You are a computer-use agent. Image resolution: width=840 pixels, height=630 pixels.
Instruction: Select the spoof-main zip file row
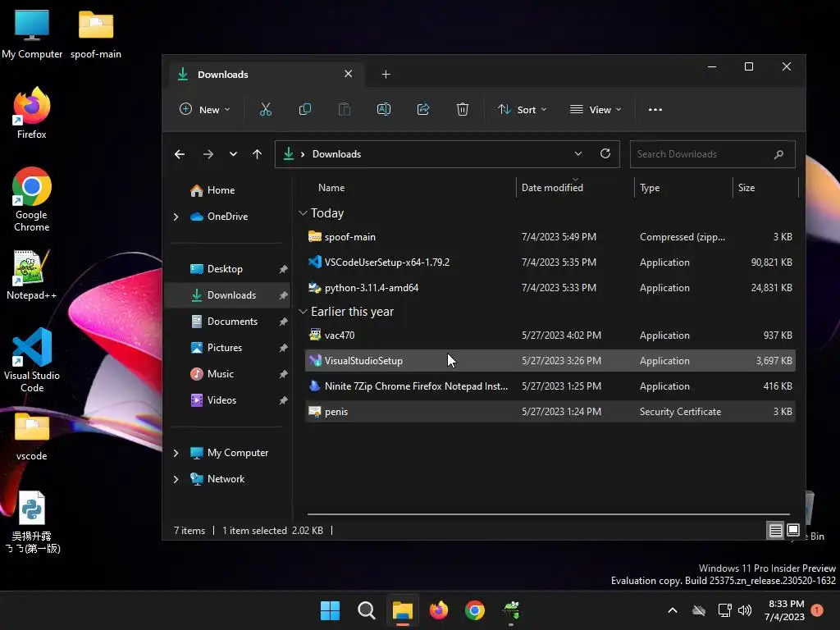550,237
